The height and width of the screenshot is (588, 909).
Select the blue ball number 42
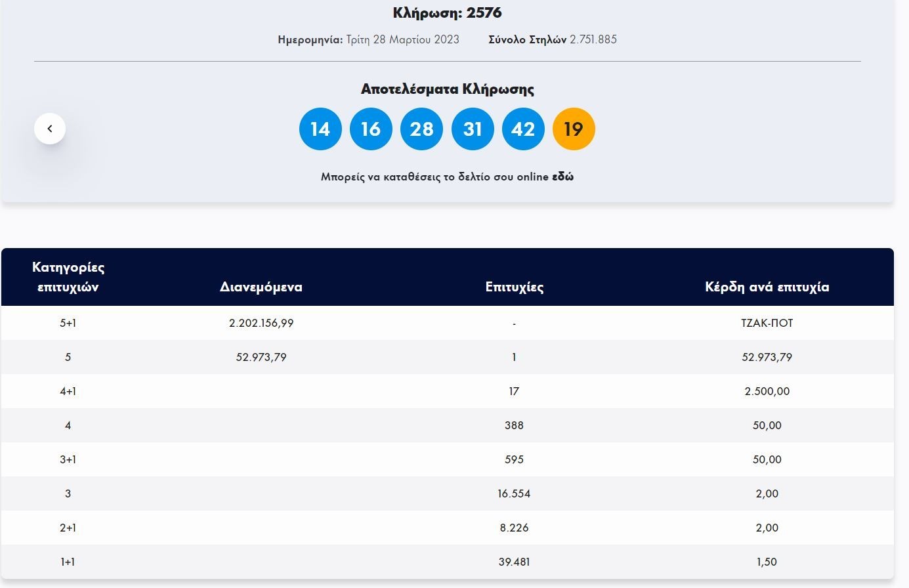point(523,129)
